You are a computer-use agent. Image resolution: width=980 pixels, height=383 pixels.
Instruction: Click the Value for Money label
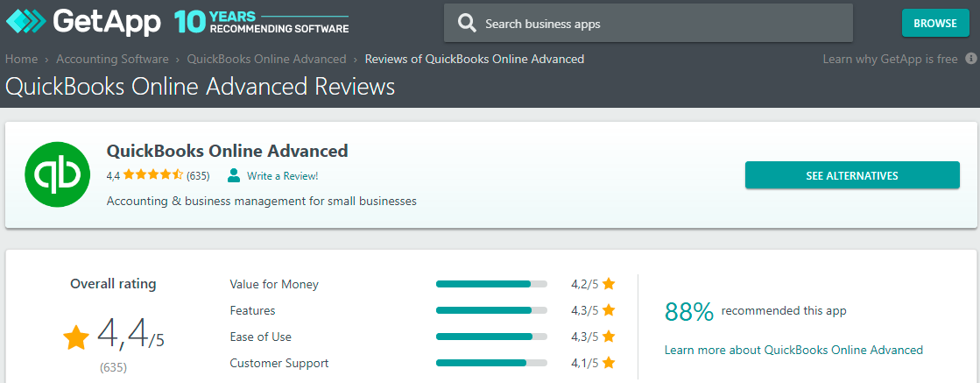click(x=274, y=284)
